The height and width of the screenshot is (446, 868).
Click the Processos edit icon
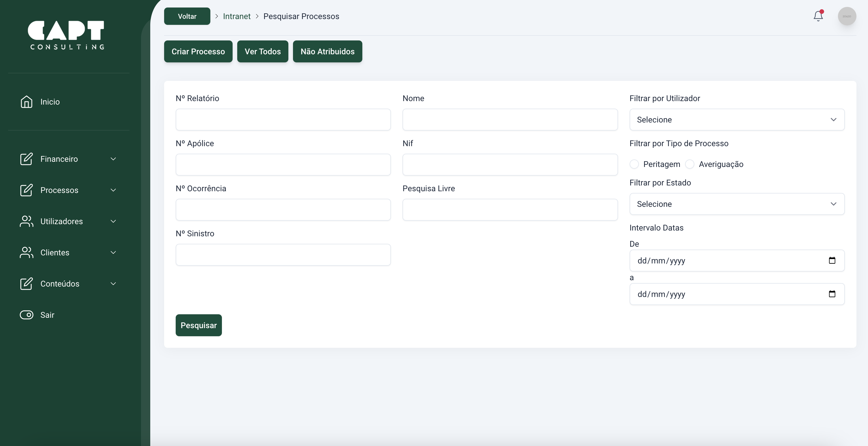click(x=26, y=190)
